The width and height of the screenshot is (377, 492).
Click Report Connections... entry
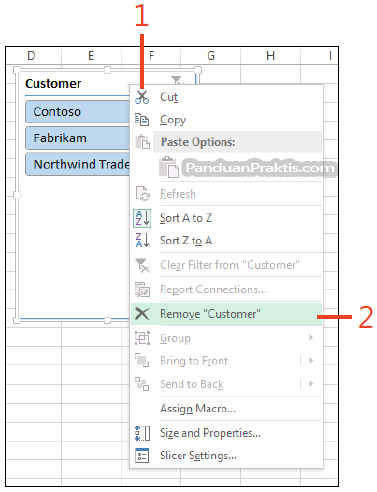tap(226, 289)
